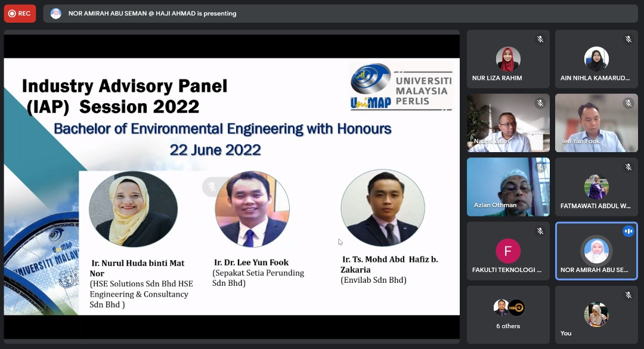The height and width of the screenshot is (349, 644).
Task: Select Azlan Othman's video tile
Action: coord(508,187)
